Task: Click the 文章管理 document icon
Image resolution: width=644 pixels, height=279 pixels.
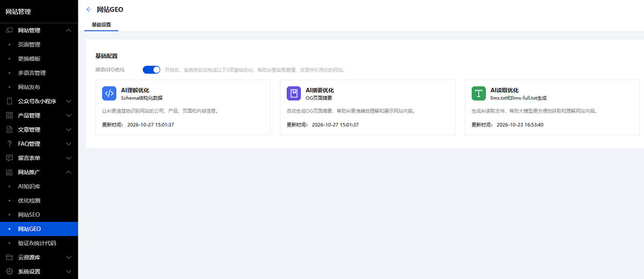Action: (9, 130)
